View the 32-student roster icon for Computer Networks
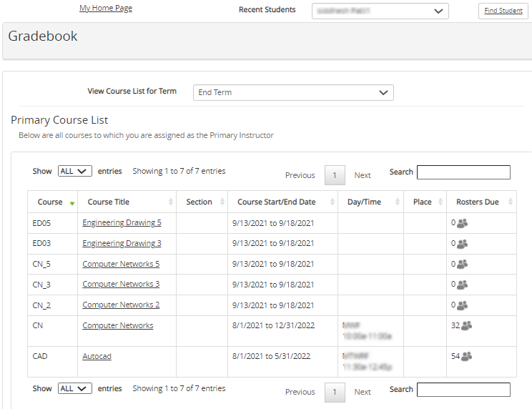The image size is (532, 409). click(x=466, y=326)
